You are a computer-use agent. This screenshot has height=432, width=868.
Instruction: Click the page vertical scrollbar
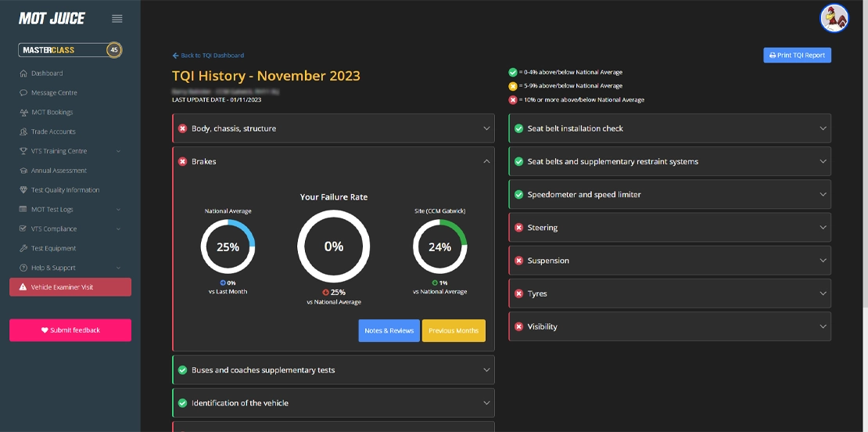click(865, 155)
